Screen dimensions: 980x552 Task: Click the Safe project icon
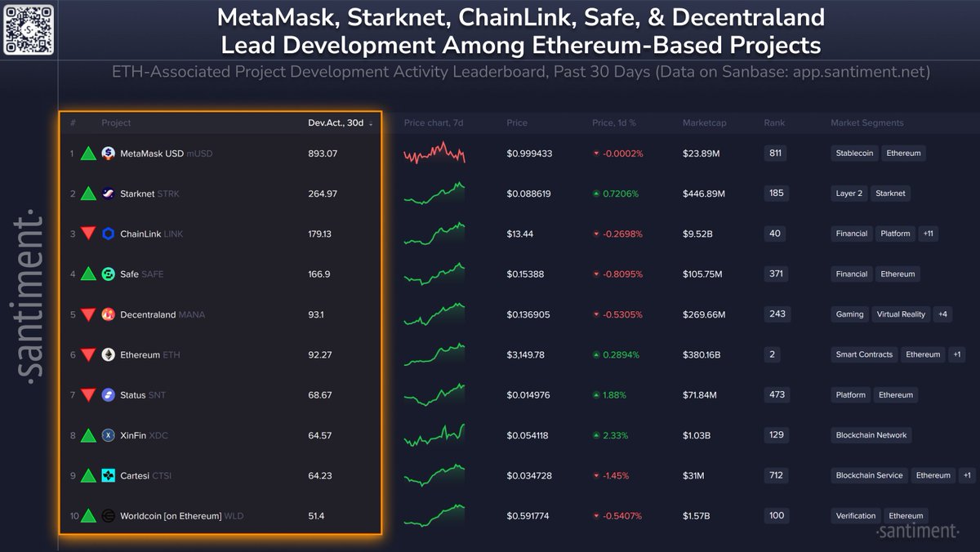point(109,274)
